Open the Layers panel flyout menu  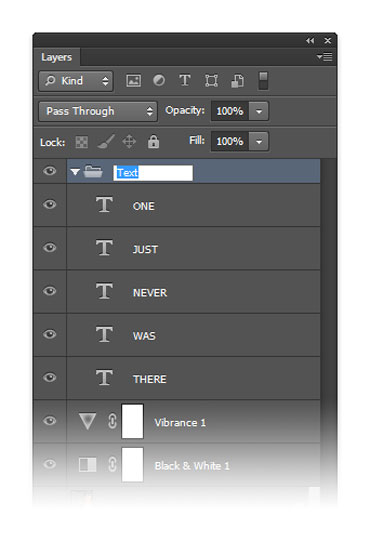coord(325,57)
